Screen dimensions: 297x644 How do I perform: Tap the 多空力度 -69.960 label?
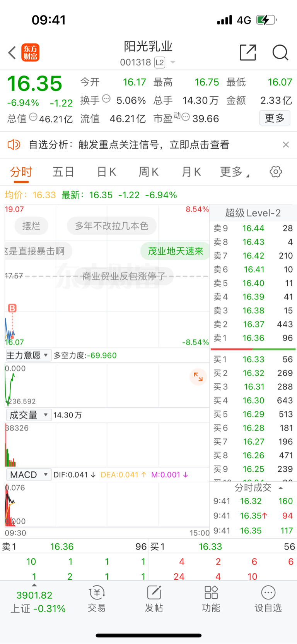coord(85,355)
